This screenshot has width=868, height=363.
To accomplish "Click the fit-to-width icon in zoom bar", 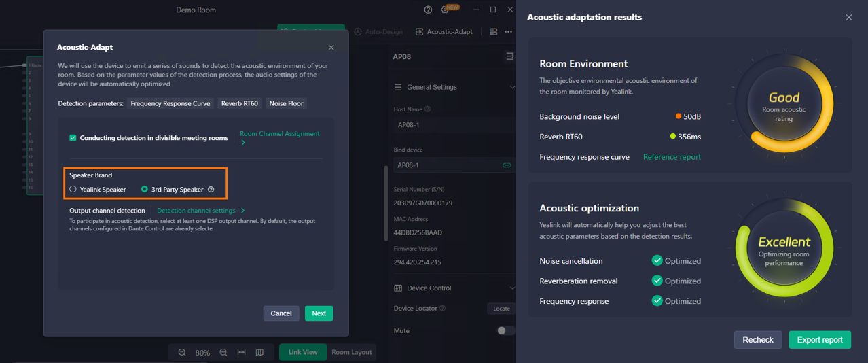I will click(241, 353).
